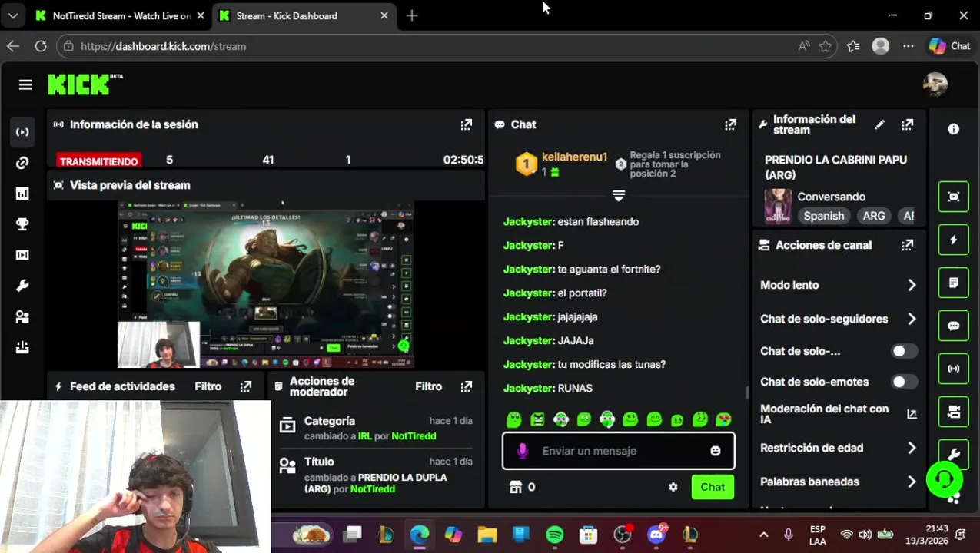Click the Spanish language tag
Screen dimensions: 980x553
(x=824, y=216)
